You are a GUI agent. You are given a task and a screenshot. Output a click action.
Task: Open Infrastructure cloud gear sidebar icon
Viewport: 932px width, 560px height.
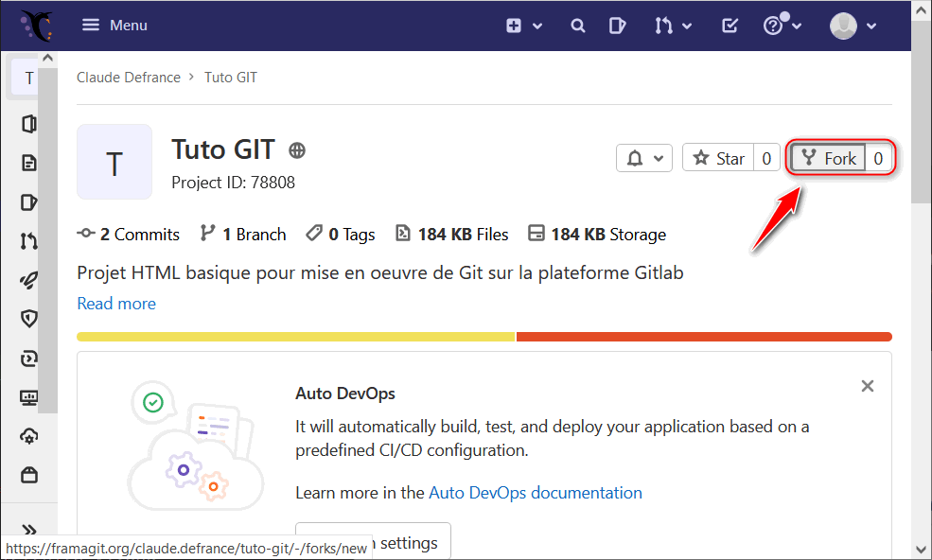pyautogui.click(x=28, y=436)
